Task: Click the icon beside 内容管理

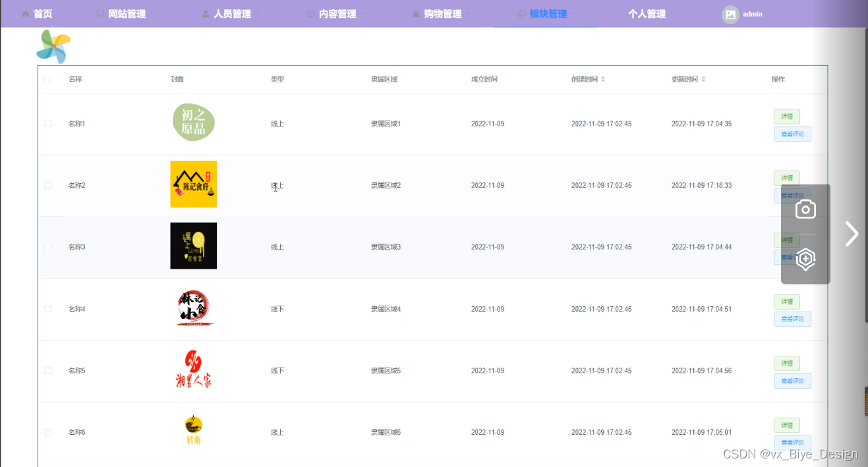Action: (311, 14)
